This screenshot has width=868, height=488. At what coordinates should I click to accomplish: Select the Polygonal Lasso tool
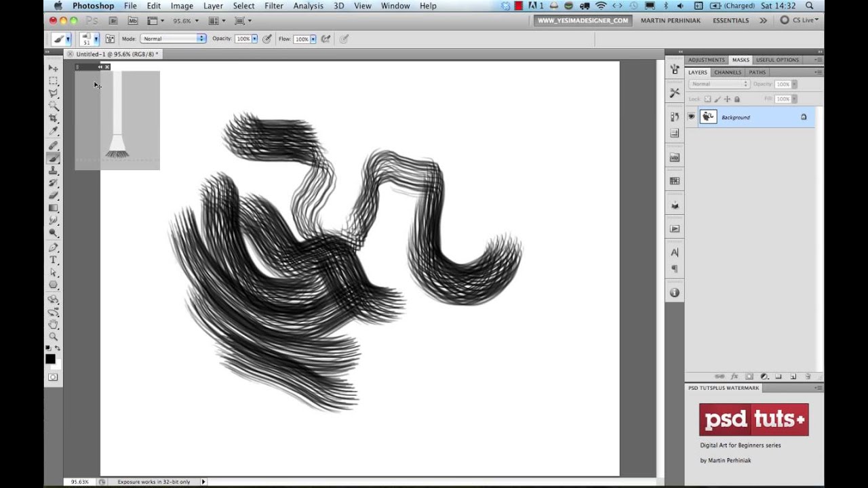[x=53, y=94]
